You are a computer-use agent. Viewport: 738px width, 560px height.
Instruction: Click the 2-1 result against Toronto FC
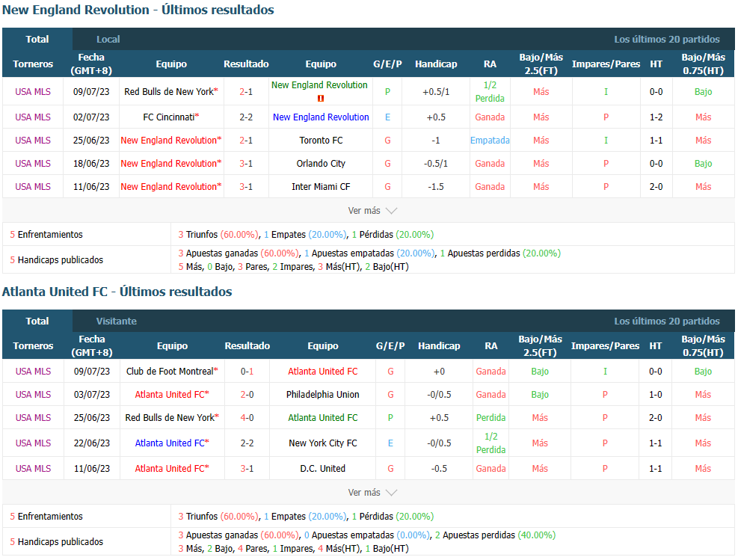point(246,141)
